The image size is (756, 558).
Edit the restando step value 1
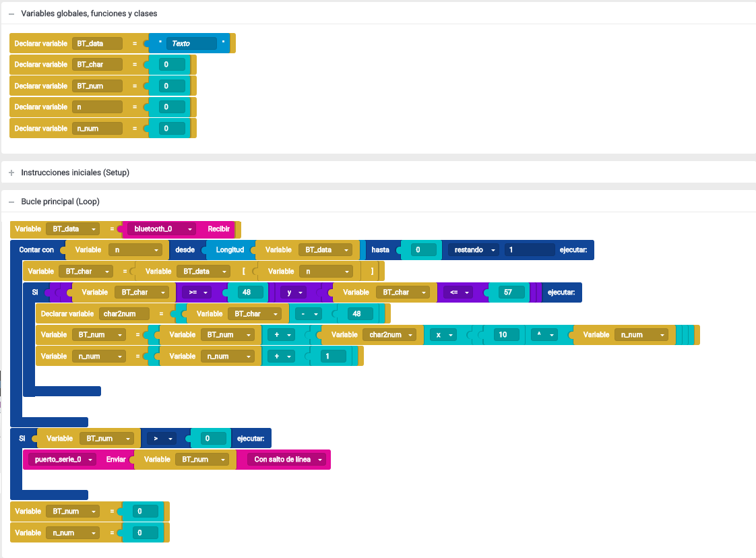point(530,250)
